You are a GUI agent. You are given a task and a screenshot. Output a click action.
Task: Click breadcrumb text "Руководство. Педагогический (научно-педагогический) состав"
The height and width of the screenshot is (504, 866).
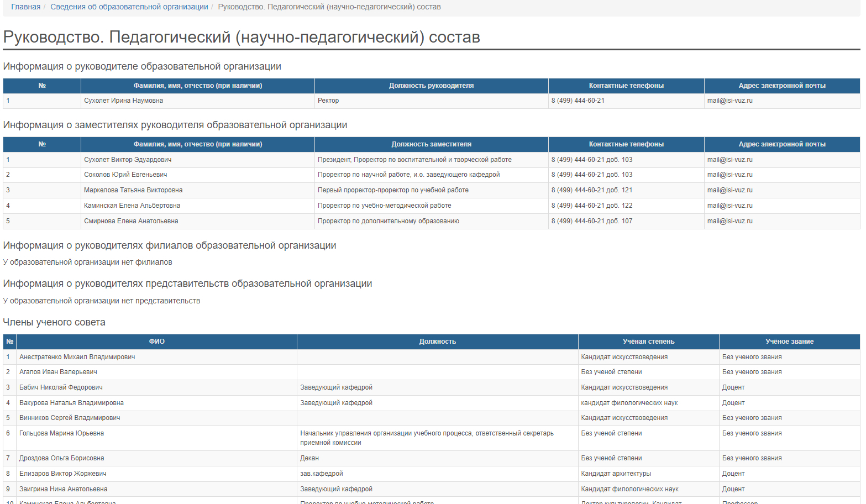click(329, 7)
